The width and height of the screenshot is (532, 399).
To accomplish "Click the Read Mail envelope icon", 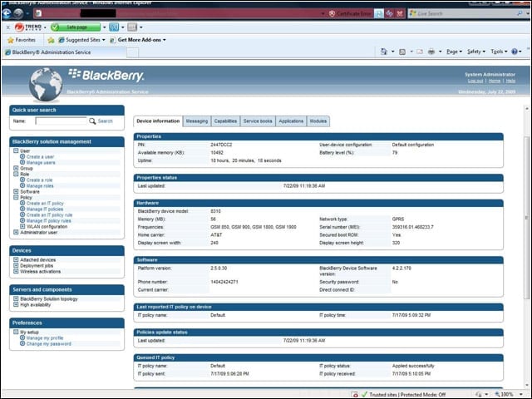I will [x=420, y=52].
